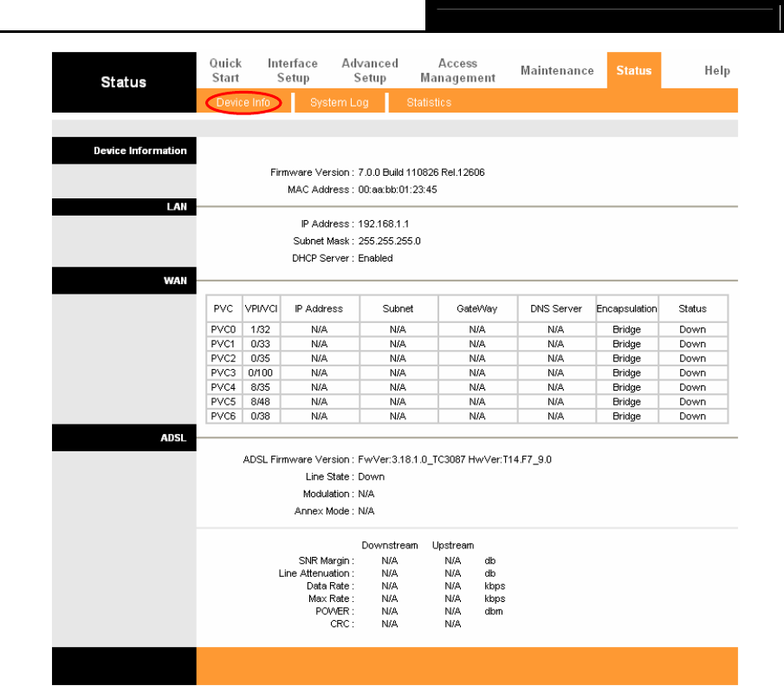
Task: Open the System Log submenu
Action: pyautogui.click(x=339, y=102)
